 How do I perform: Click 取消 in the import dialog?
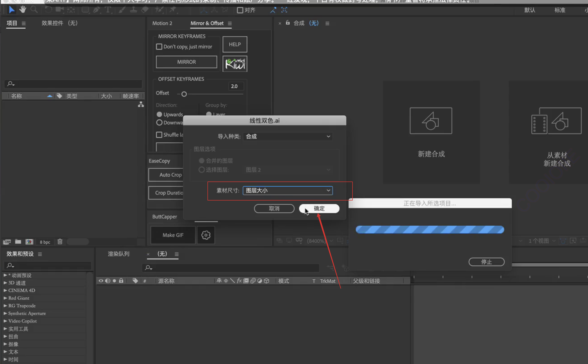click(x=274, y=209)
